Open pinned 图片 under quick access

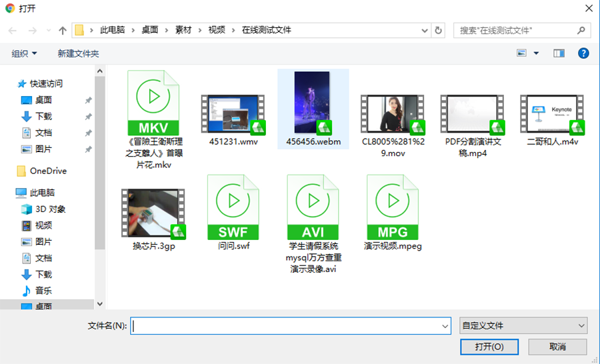tap(43, 149)
